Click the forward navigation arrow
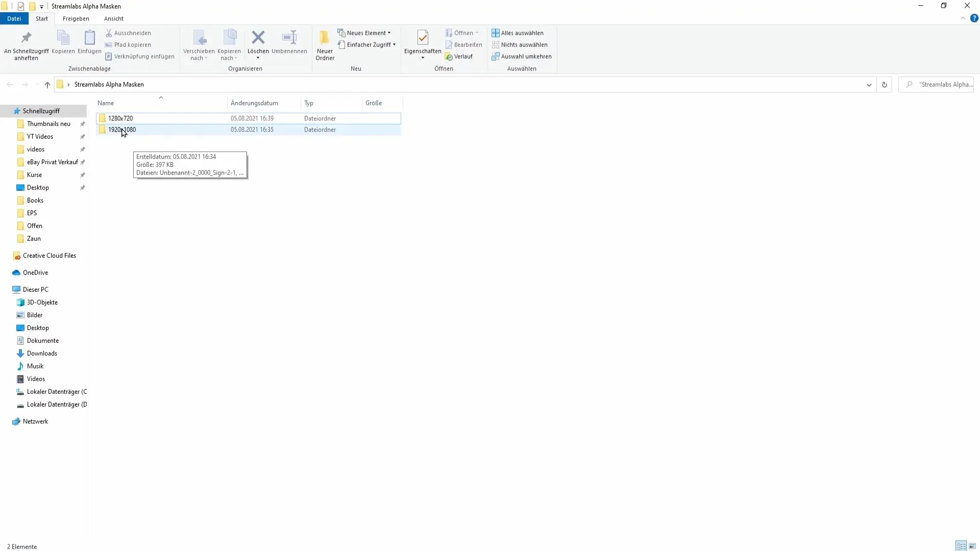The width and height of the screenshot is (980, 551). point(24,85)
